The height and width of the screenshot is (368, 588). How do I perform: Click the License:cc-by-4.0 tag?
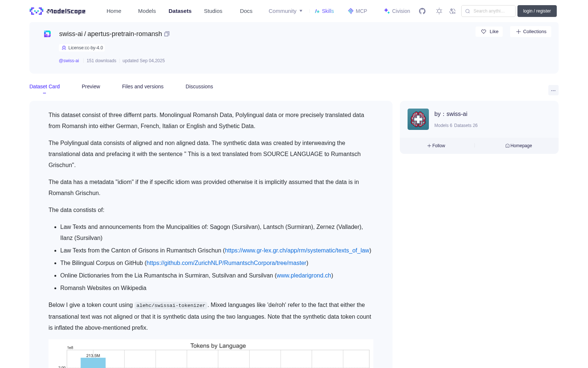82,48
